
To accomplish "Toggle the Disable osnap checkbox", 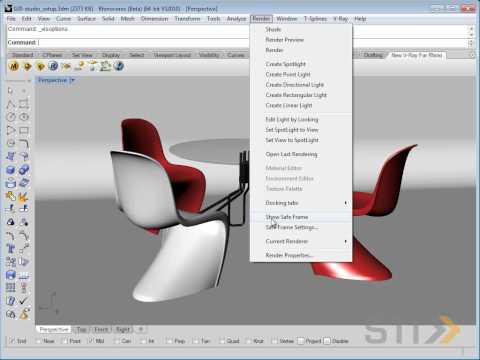I will [x=327, y=341].
